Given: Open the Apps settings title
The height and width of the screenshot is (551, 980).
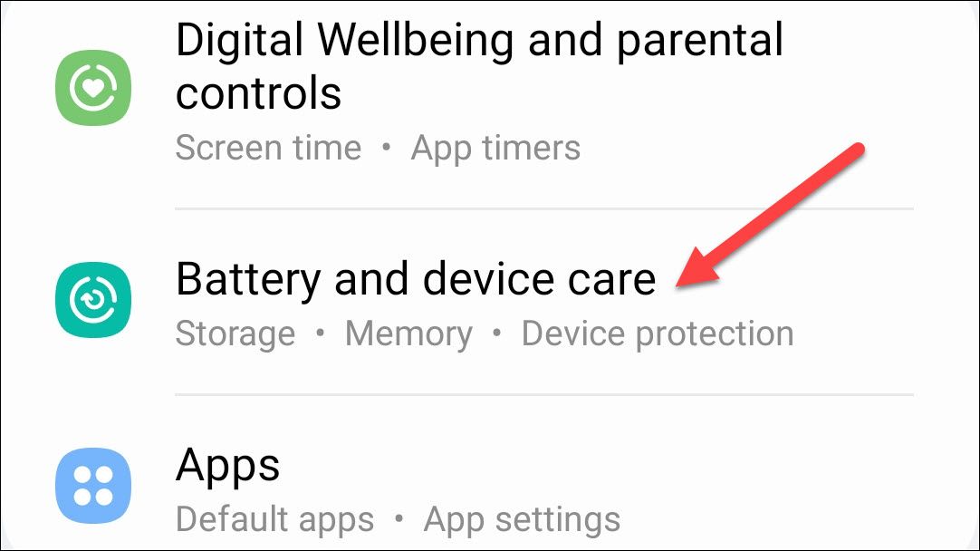Looking at the screenshot, I should pyautogui.click(x=227, y=466).
